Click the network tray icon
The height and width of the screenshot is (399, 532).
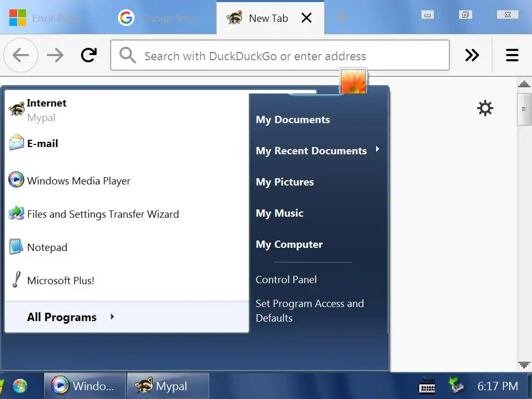tap(456, 385)
